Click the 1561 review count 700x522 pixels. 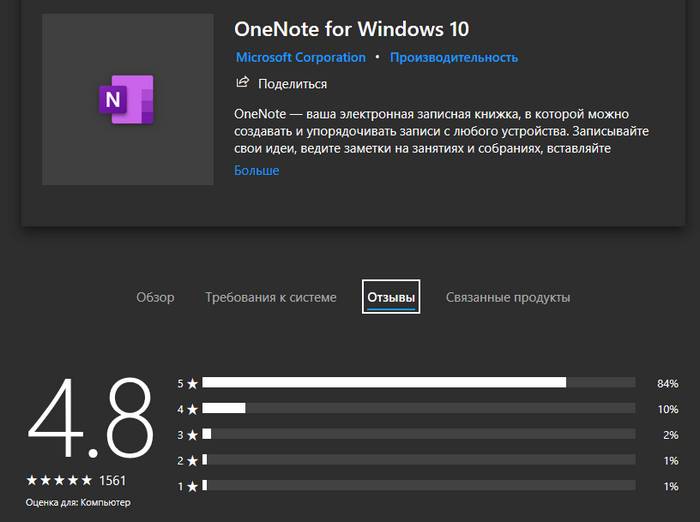(x=113, y=481)
